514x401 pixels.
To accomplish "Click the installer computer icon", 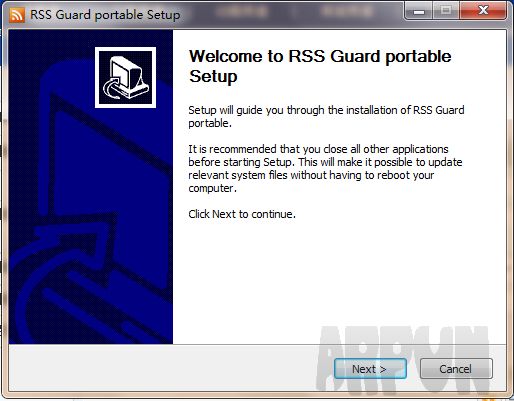I will tap(125, 77).
